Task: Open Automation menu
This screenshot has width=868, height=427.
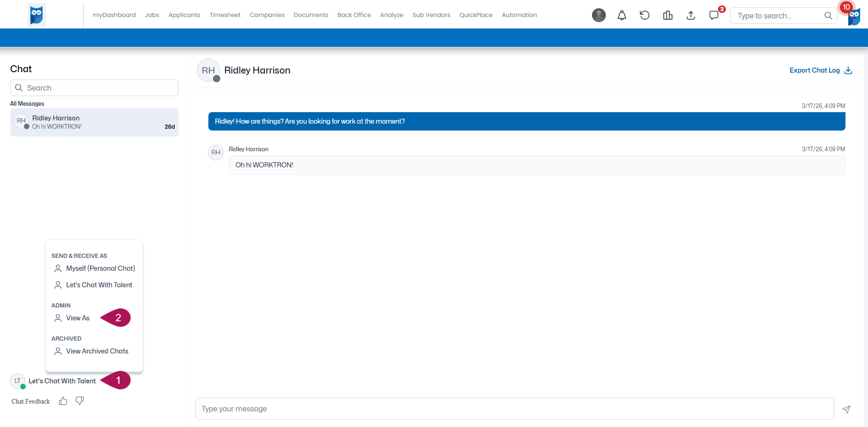Action: (x=519, y=15)
